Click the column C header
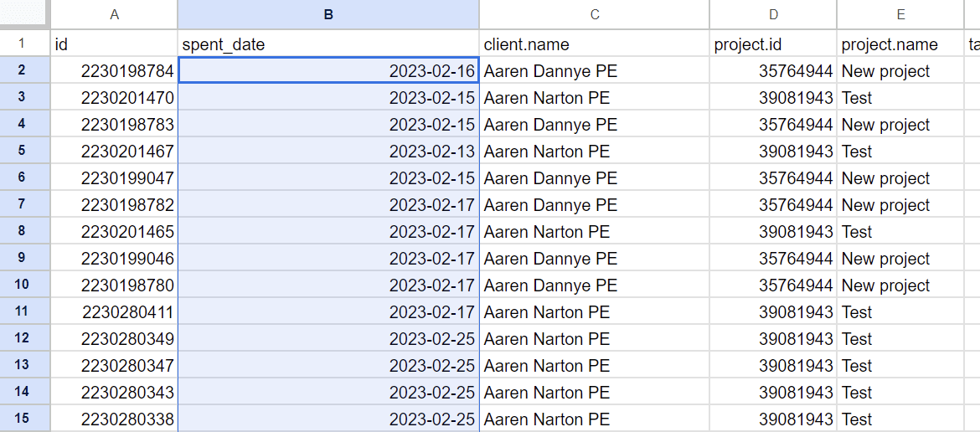The width and height of the screenshot is (980, 432). [x=594, y=14]
